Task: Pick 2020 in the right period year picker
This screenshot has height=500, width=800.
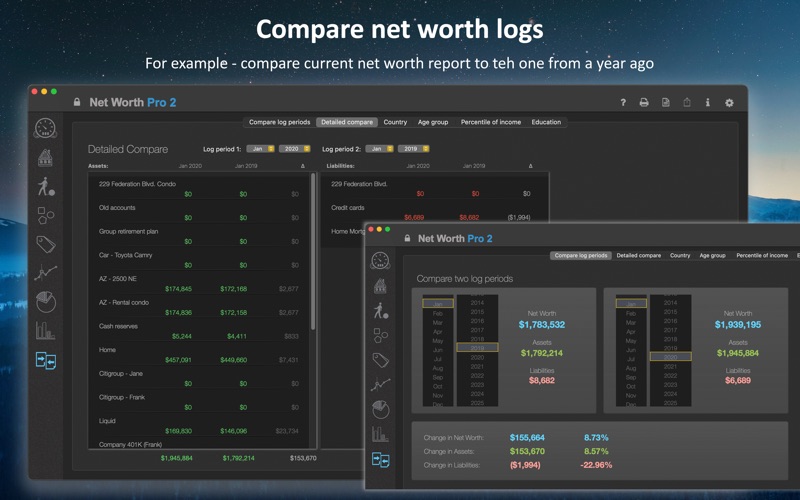Action: pyautogui.click(x=670, y=357)
